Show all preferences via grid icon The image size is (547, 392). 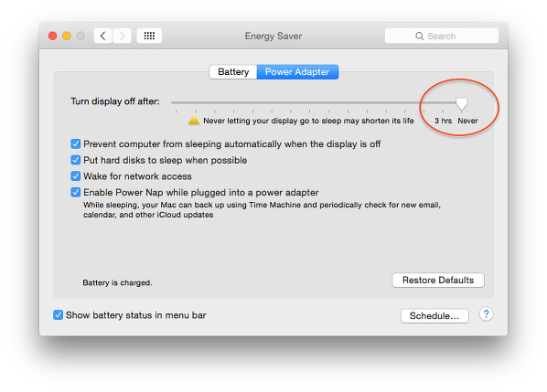coord(149,36)
